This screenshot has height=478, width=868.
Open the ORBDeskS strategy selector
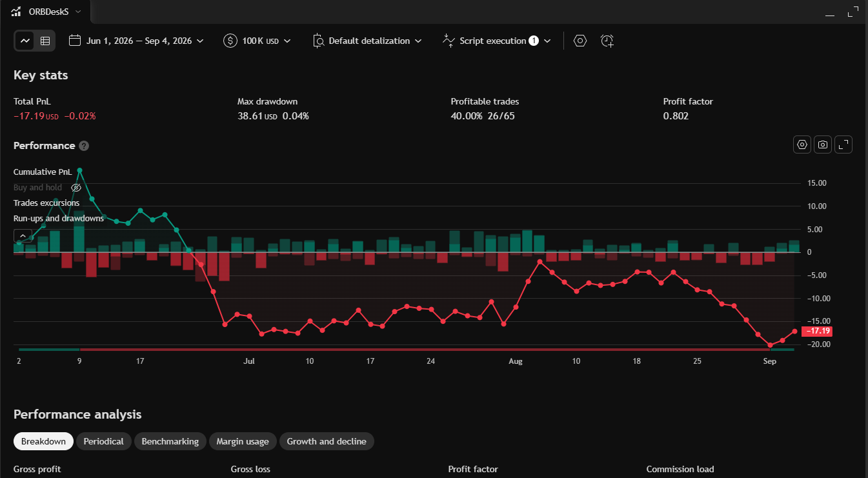point(46,12)
